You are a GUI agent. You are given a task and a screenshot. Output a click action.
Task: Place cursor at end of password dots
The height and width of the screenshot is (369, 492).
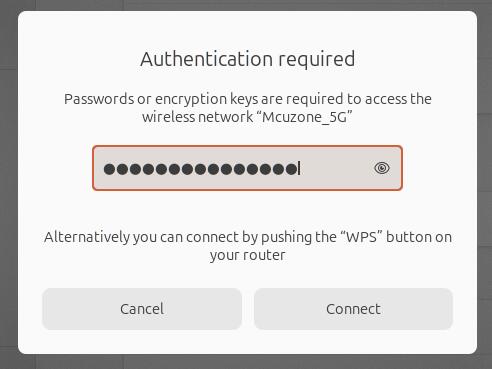[x=299, y=168]
